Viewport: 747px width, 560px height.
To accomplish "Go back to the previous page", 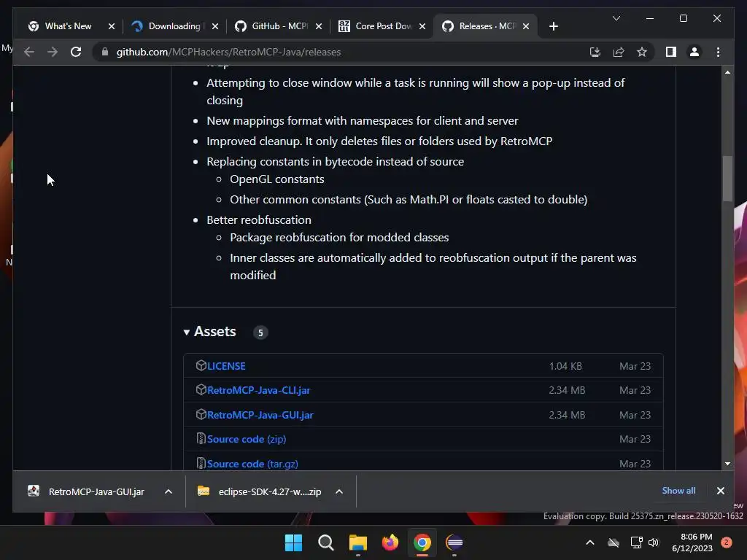I will coord(29,52).
